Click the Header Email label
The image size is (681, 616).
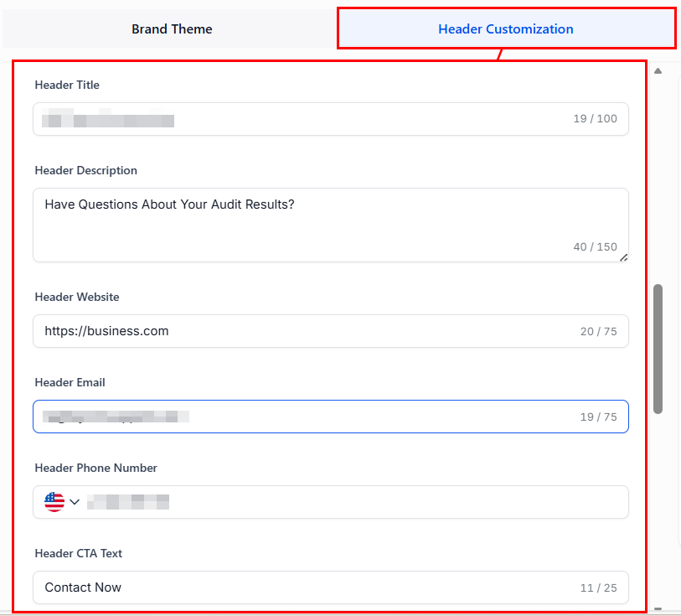click(x=70, y=382)
